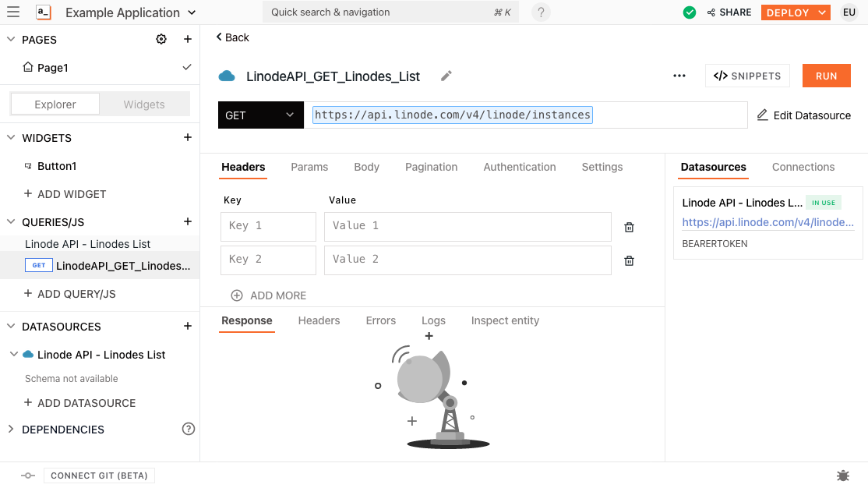The width and height of the screenshot is (868, 488).
Task: Expand the DEPENDENCIES section
Action: [11, 430]
